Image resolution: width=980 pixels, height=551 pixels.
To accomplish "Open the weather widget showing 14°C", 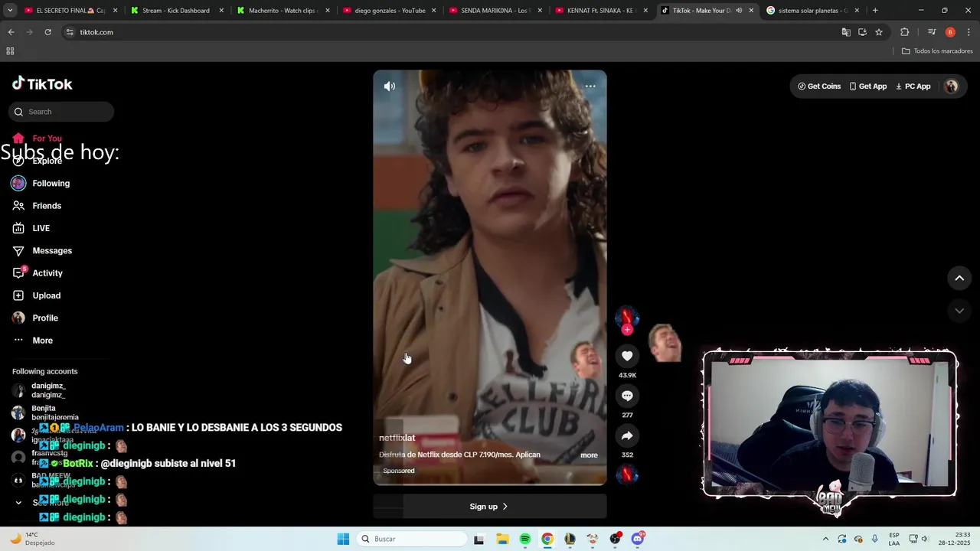I will pos(33,539).
